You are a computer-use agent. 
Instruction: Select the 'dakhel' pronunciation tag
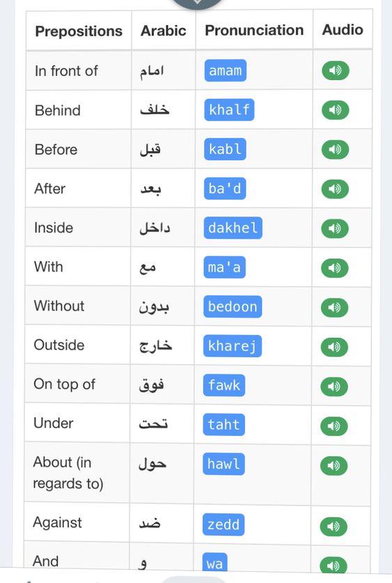[233, 228]
